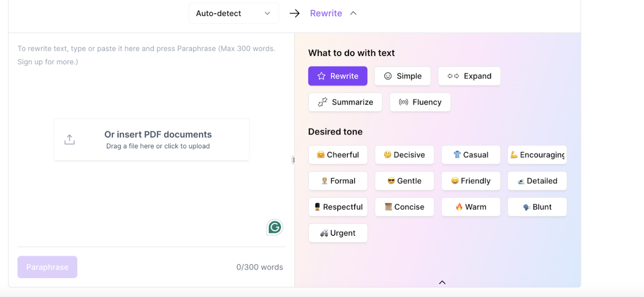Click the panel divider drag handle
This screenshot has height=297, width=644.
point(293,160)
